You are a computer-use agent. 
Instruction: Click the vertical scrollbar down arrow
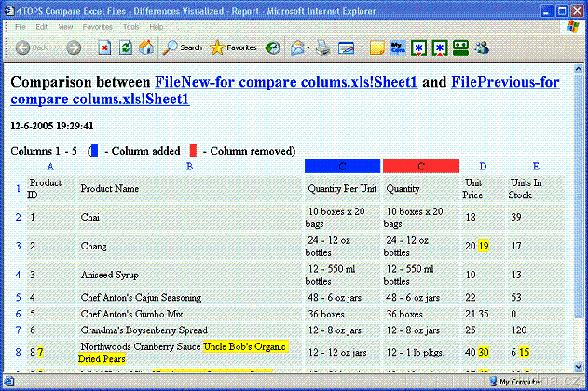pos(579,366)
